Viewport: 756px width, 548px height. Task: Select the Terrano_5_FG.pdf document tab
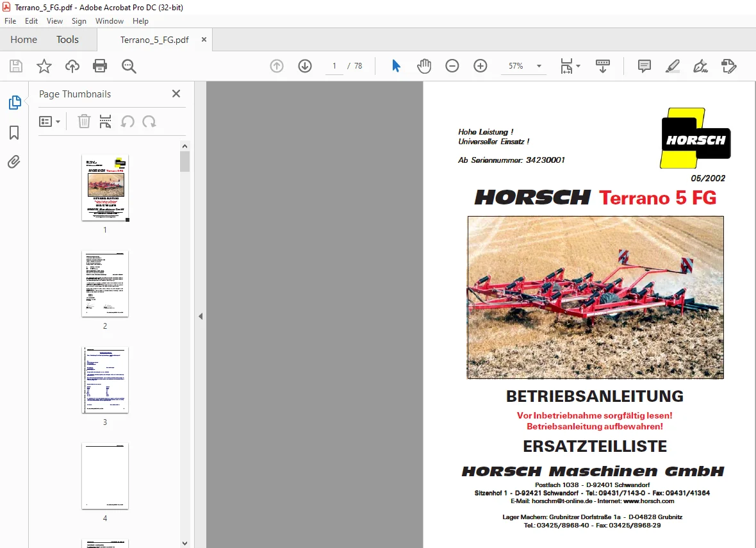(154, 40)
